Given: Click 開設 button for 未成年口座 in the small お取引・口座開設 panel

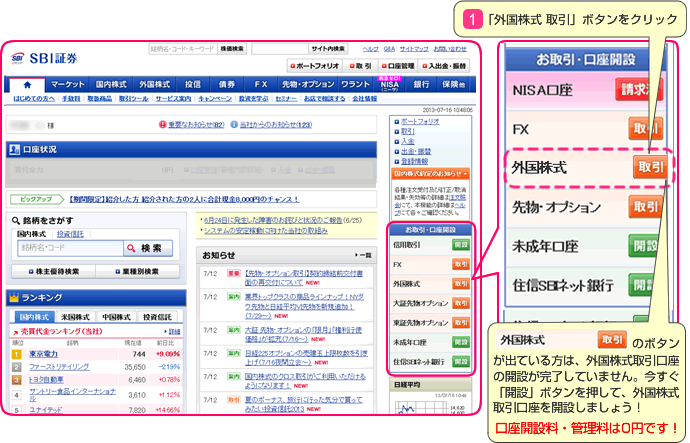Looking at the screenshot, I should click(x=461, y=342).
